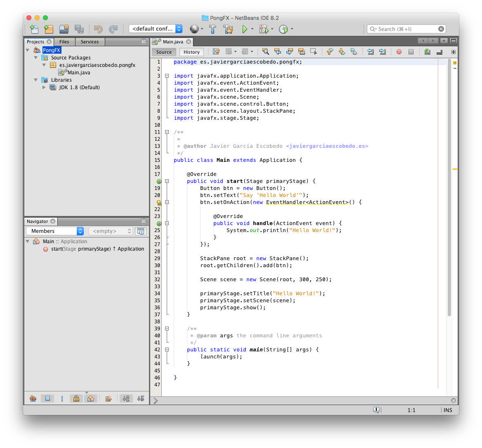
Task: Save all modified files
Action: 79,29
